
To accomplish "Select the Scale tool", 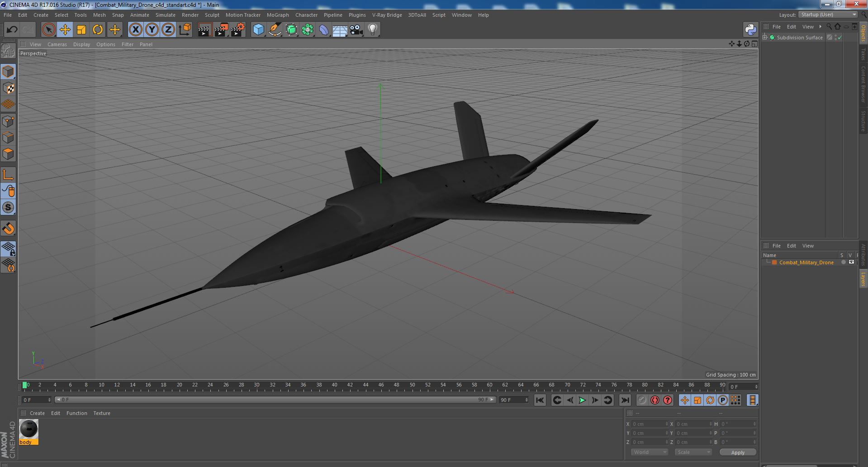I will [81, 30].
